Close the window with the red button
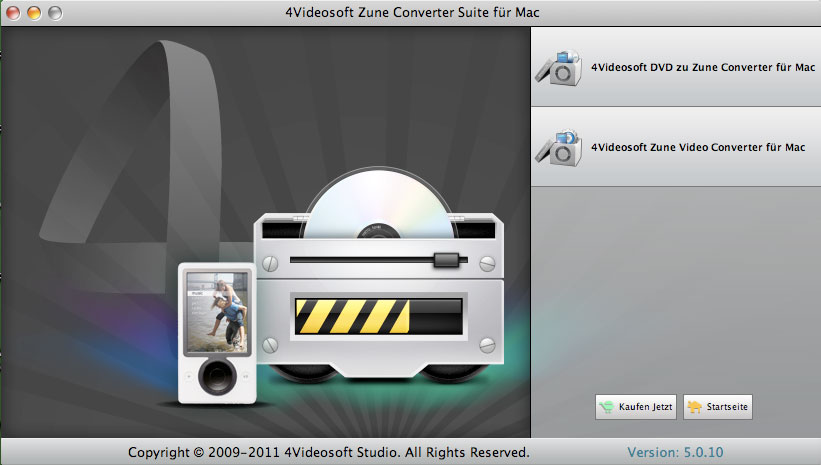This screenshot has width=821, height=465. point(14,12)
